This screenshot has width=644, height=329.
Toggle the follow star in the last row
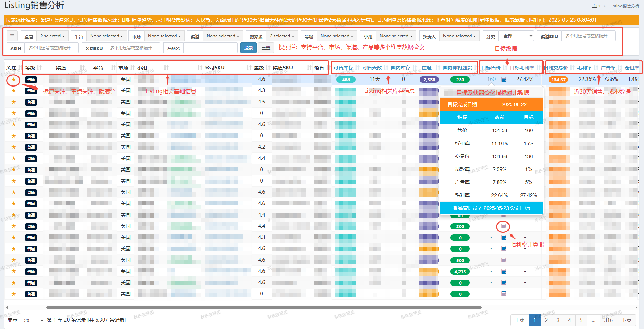pyautogui.click(x=14, y=294)
